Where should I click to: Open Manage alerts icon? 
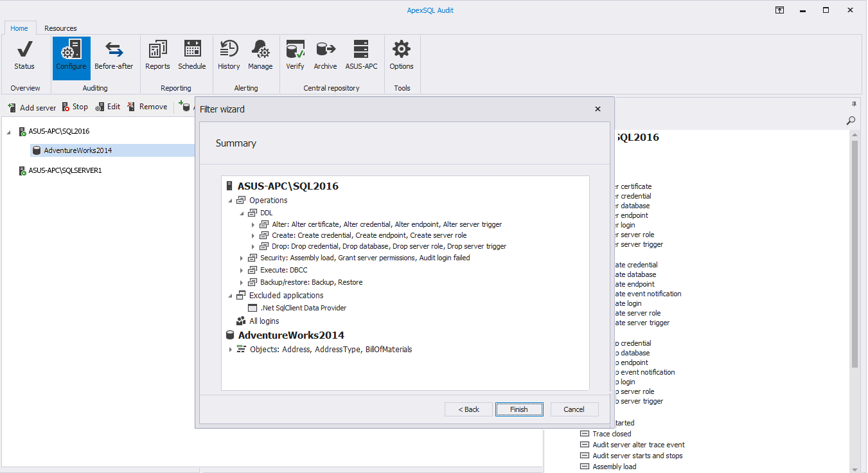tap(260, 56)
